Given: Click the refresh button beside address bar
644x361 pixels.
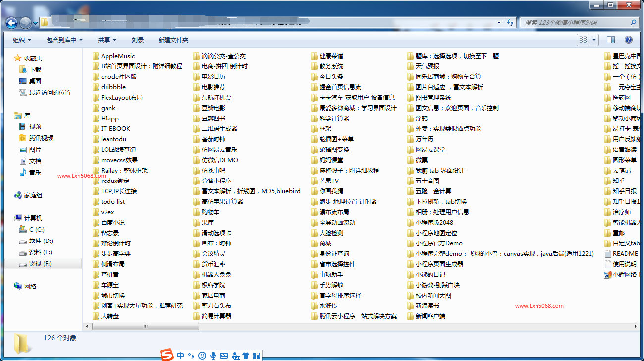Looking at the screenshot, I should pos(511,23).
